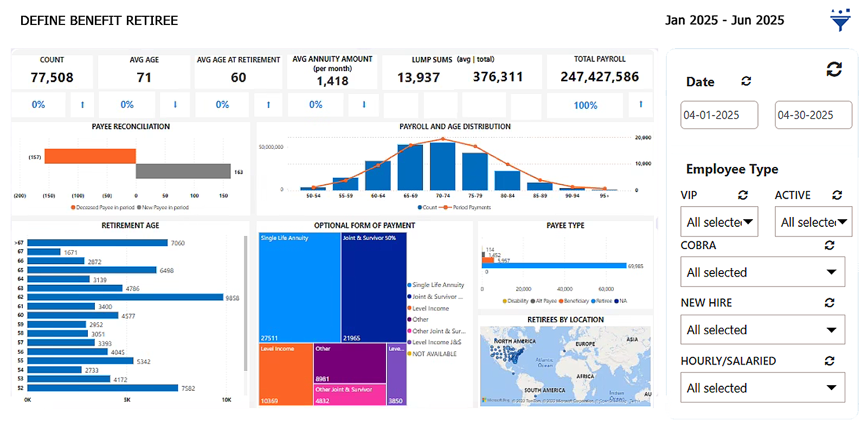Click the funnel filter icon at top right

(840, 20)
